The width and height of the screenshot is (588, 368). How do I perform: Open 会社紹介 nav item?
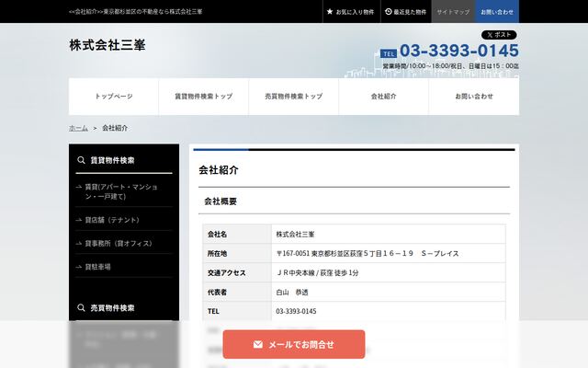click(384, 97)
